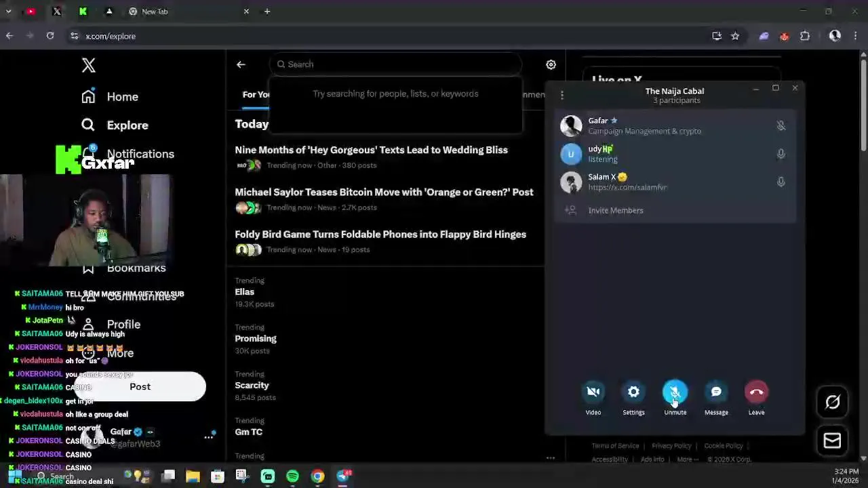Toggle Gafar's muted microphone icon
Screen dimensions: 868x488
(x=781, y=125)
